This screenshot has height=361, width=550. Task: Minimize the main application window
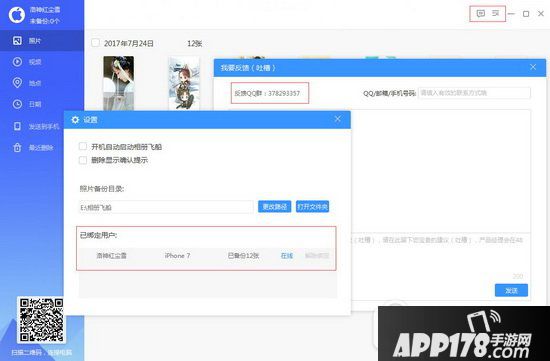(x=511, y=14)
